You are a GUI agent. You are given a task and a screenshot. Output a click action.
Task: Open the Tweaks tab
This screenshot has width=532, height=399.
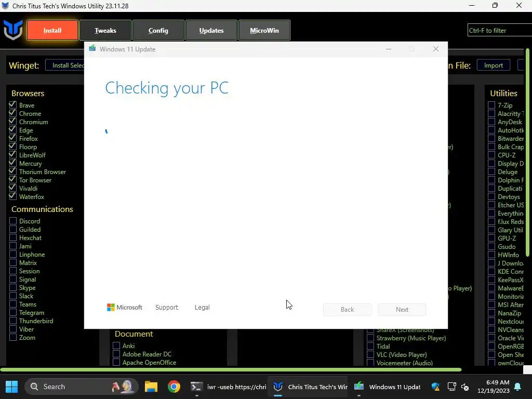coord(105,30)
